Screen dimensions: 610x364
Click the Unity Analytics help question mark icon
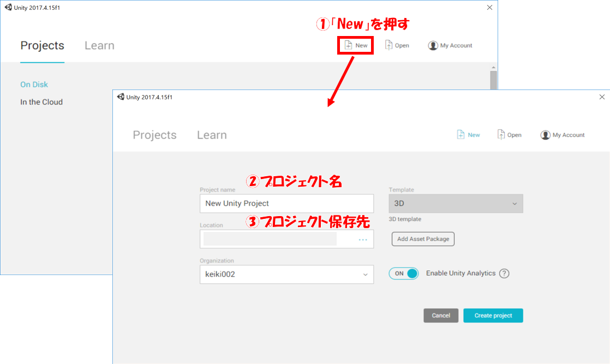pyautogui.click(x=504, y=273)
